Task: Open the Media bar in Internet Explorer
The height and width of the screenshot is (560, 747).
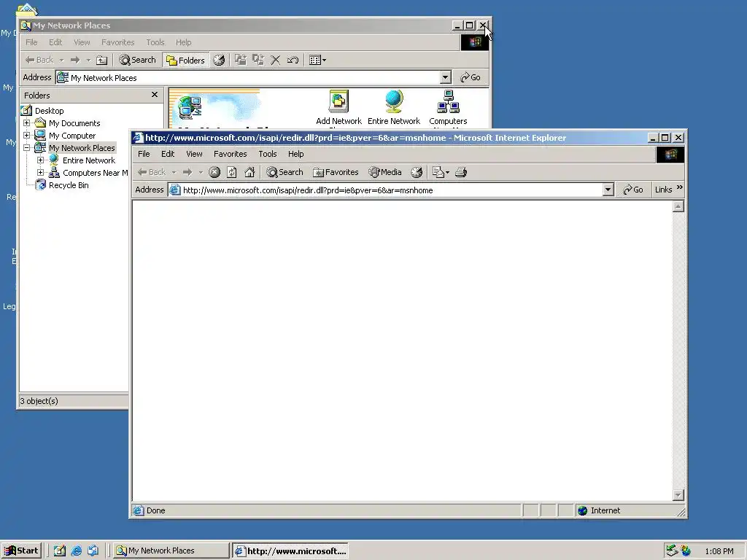Action: pos(385,172)
